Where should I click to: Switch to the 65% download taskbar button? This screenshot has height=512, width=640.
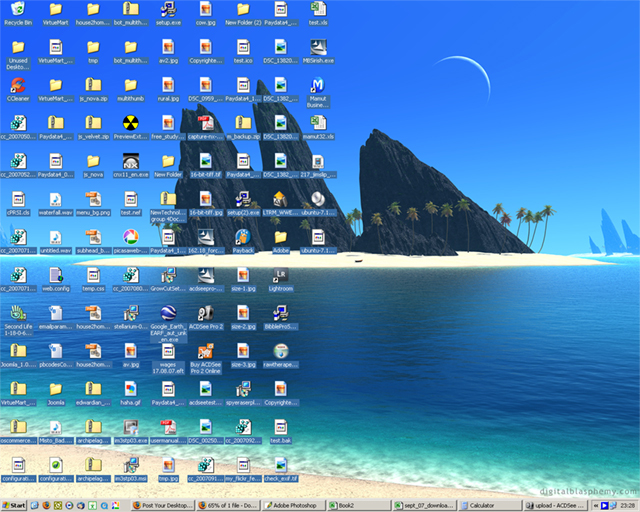point(228,505)
